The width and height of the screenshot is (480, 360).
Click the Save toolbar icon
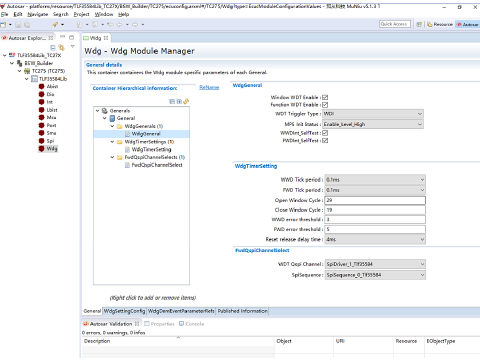click(x=18, y=24)
